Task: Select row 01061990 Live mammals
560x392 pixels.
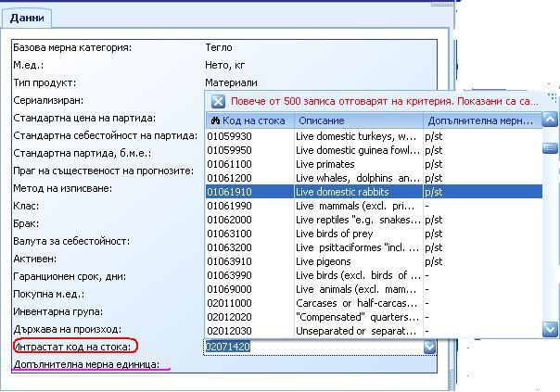Action: [374, 206]
